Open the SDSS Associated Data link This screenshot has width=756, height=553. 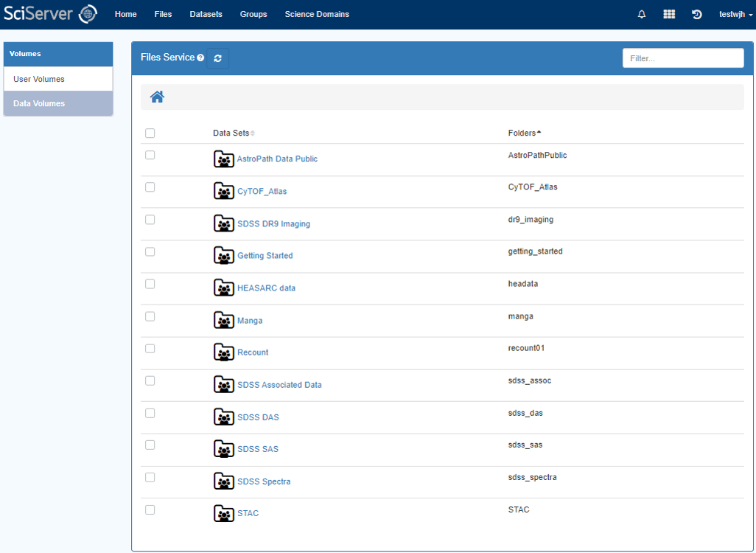point(279,385)
